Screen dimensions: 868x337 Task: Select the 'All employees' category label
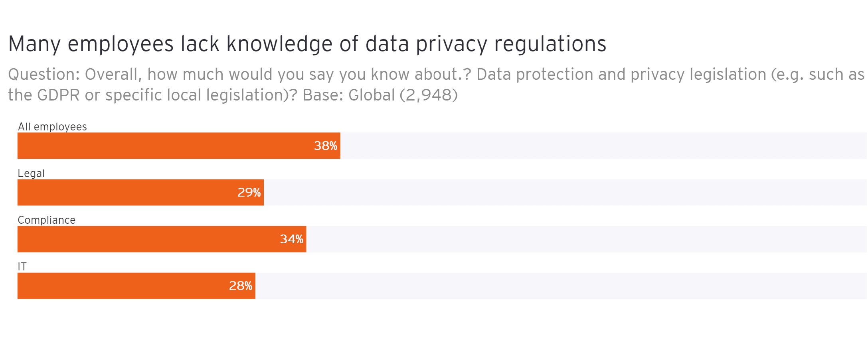point(52,127)
